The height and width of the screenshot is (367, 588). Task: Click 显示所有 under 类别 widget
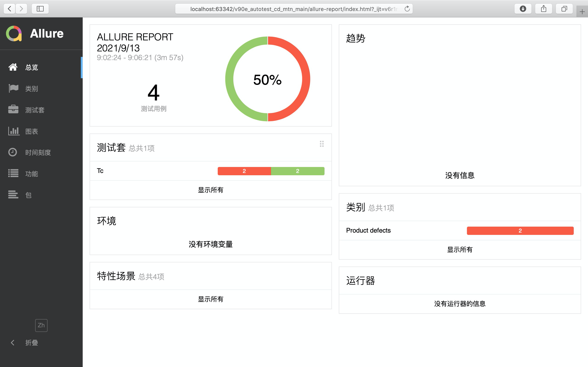pyautogui.click(x=459, y=250)
